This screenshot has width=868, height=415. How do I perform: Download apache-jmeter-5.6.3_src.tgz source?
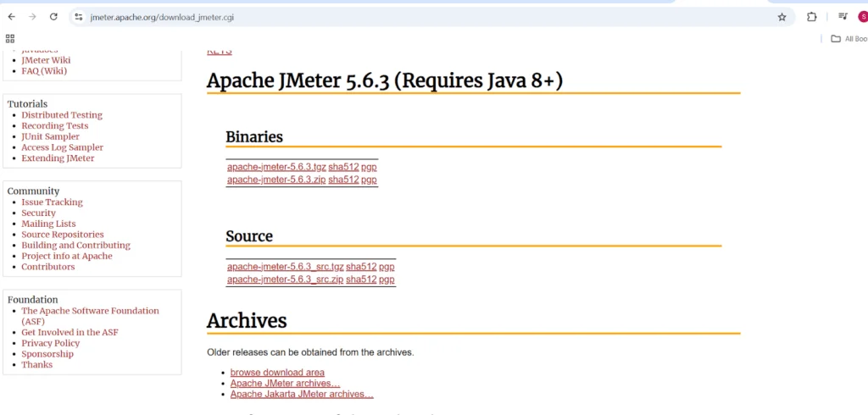coord(285,267)
